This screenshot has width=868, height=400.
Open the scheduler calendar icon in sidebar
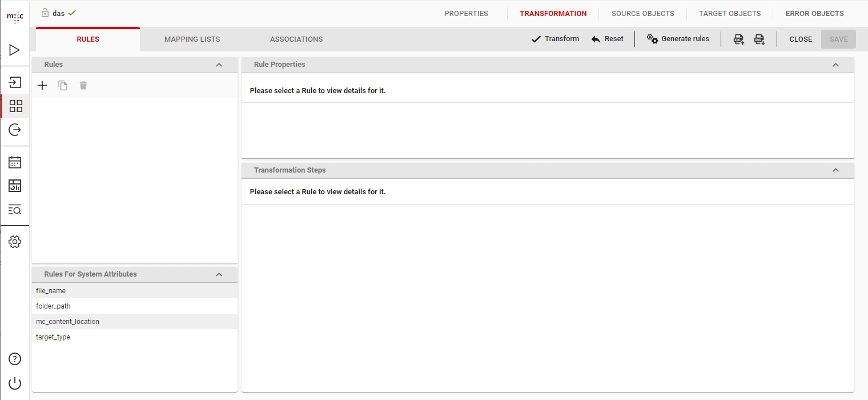pyautogui.click(x=15, y=162)
